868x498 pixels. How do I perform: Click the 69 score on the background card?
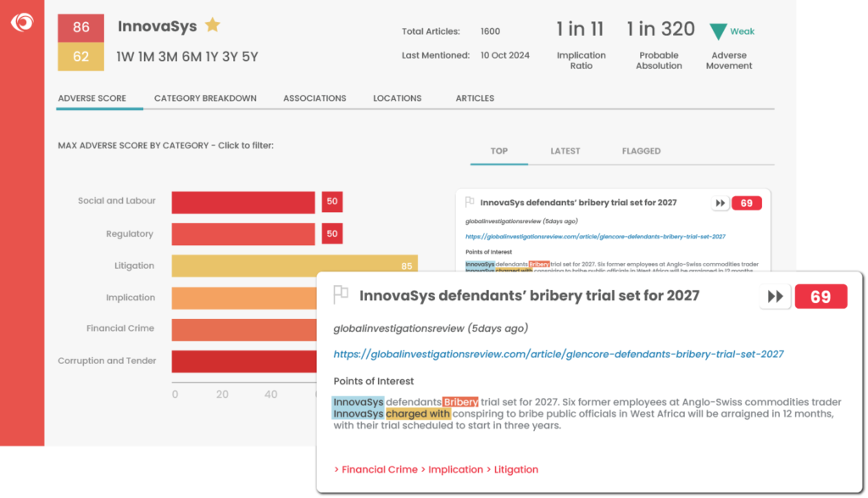coord(746,204)
